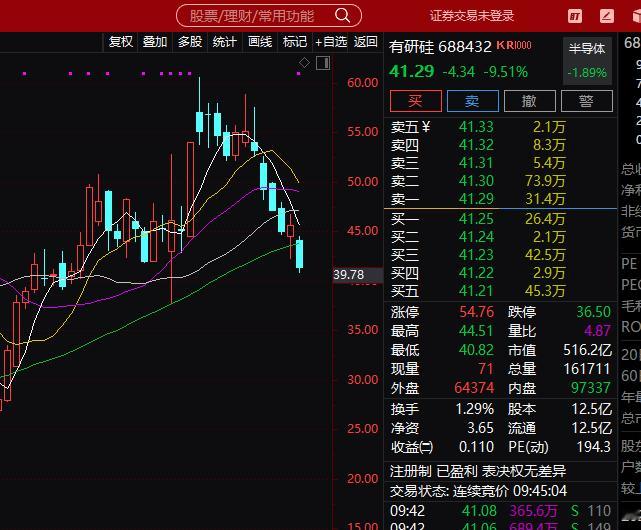Click 交易状态 连续竞价 status line
641x530 pixels.
pos(478,491)
